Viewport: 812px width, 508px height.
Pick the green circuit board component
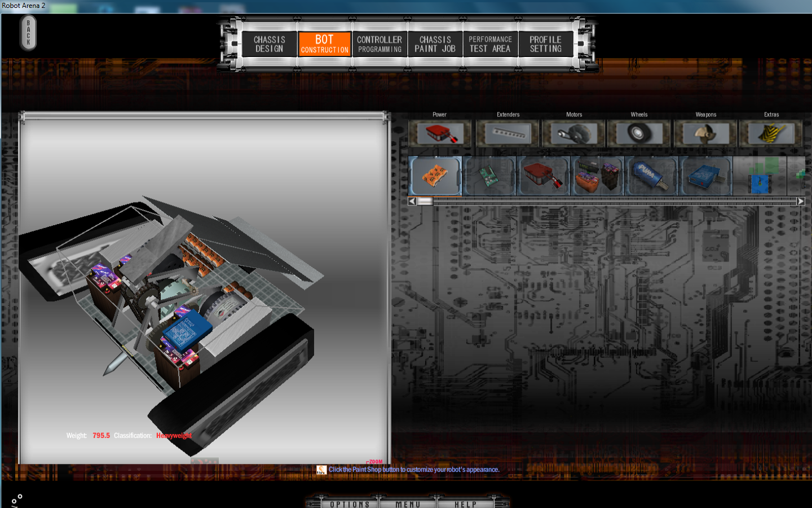coord(489,176)
